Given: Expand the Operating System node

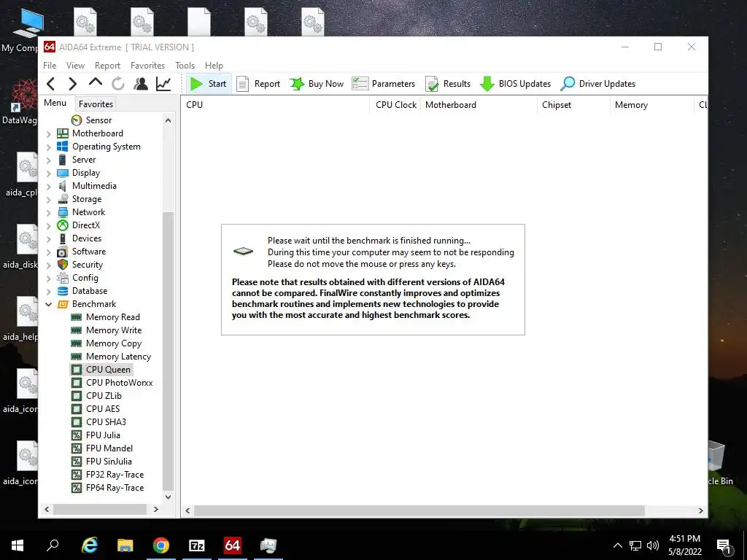Looking at the screenshot, I should point(49,147).
